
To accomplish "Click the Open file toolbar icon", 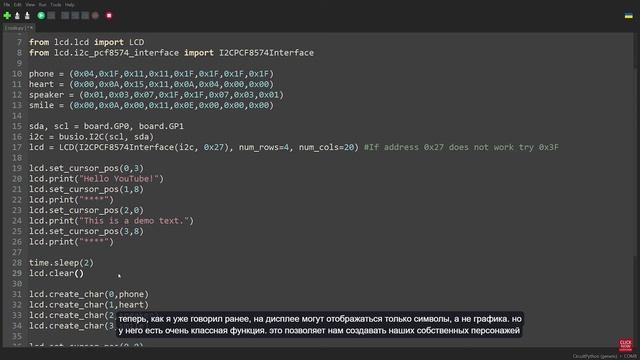I will [x=17, y=16].
